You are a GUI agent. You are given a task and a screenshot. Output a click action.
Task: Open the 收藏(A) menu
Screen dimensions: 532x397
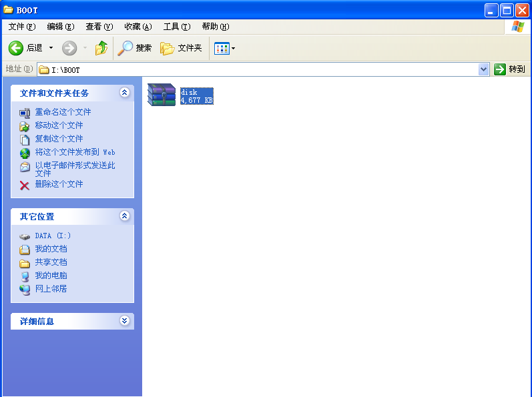[x=138, y=27]
